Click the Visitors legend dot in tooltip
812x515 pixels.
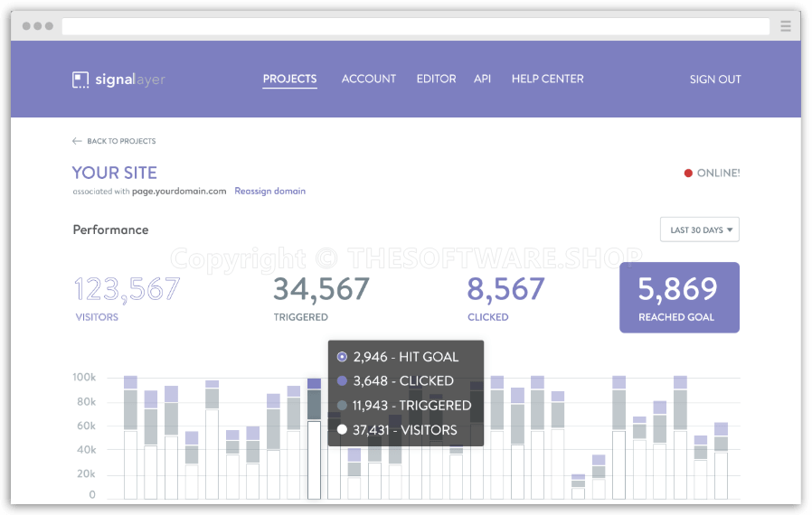(342, 429)
